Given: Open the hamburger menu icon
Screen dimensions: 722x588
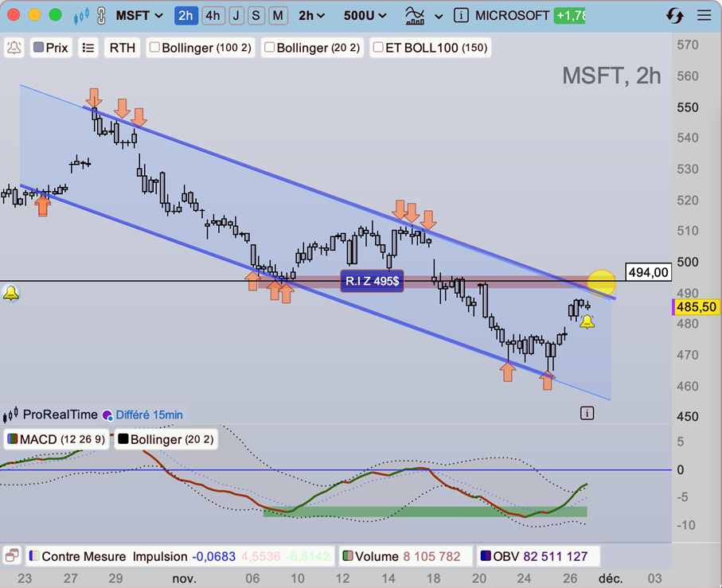Looking at the screenshot, I should [x=704, y=16].
